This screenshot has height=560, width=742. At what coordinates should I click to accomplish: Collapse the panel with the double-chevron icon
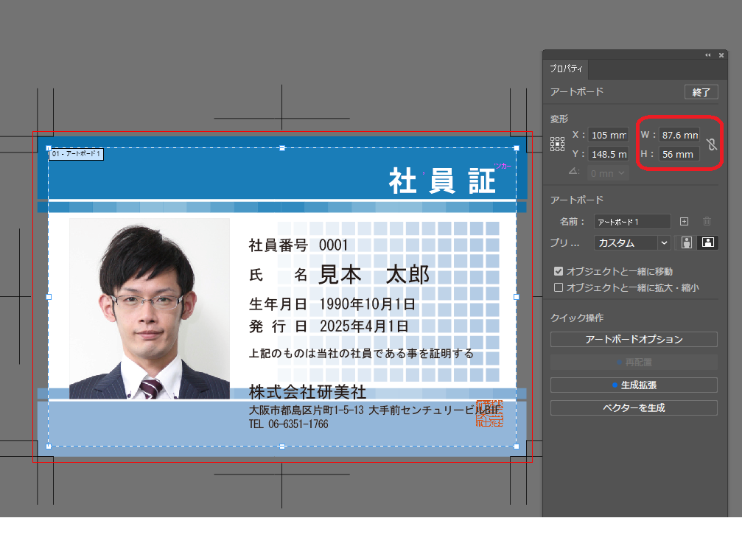click(x=707, y=55)
